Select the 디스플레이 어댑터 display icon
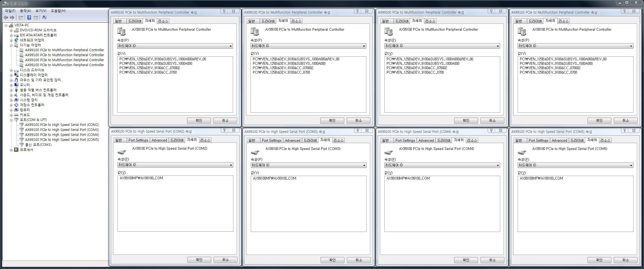The width and height of the screenshot is (644, 269). (16, 75)
